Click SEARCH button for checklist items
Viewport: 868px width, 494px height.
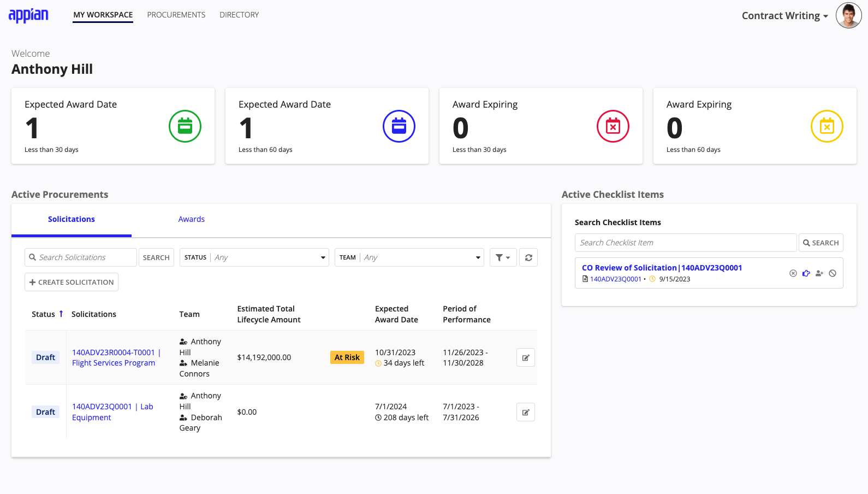(x=821, y=243)
